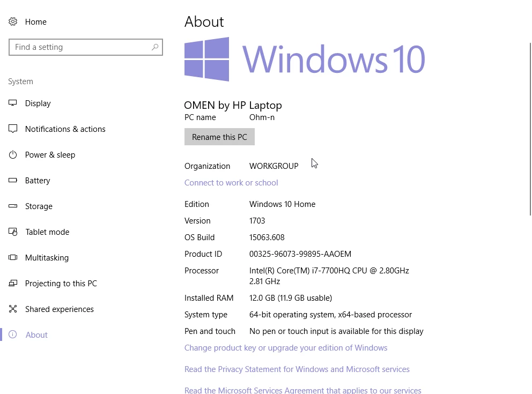532x394 pixels.
Task: Open Projecting to this PC
Action: pyautogui.click(x=61, y=284)
